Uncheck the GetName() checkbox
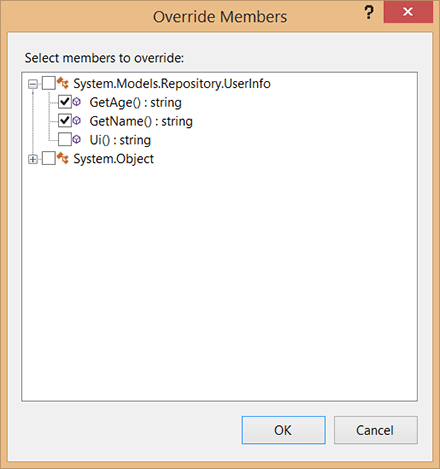 pos(65,121)
